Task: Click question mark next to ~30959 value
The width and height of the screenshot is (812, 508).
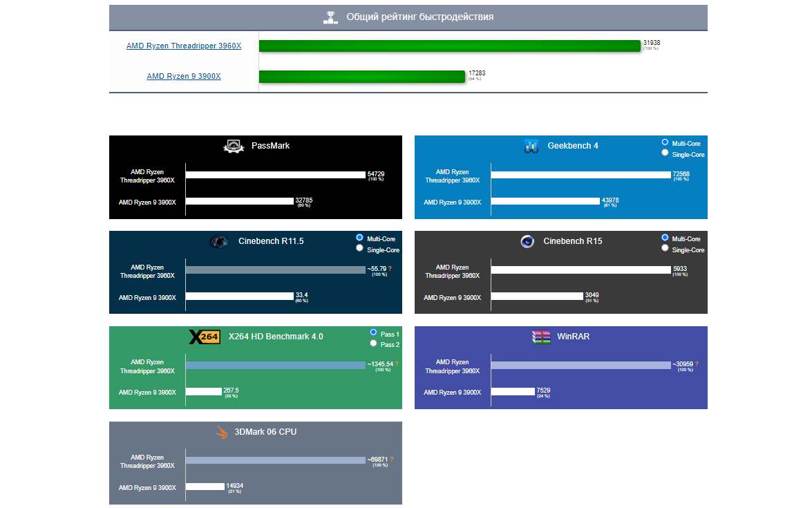Action: point(697,364)
